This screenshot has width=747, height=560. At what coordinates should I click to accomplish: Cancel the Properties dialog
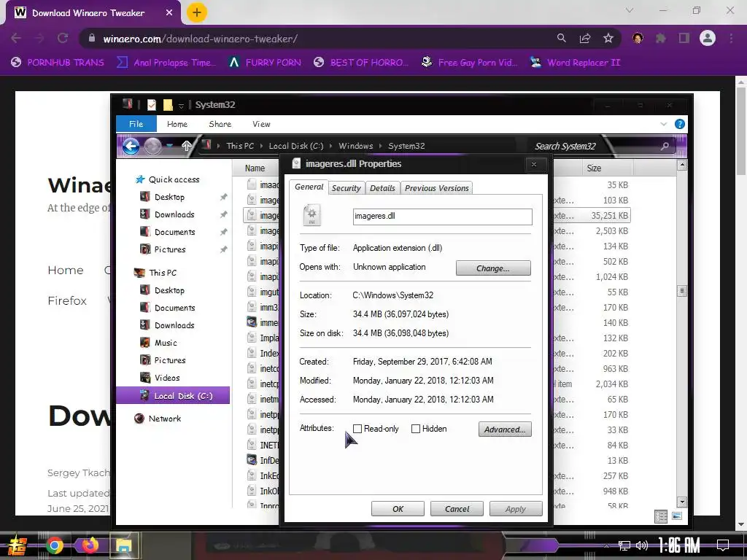pyautogui.click(x=457, y=509)
